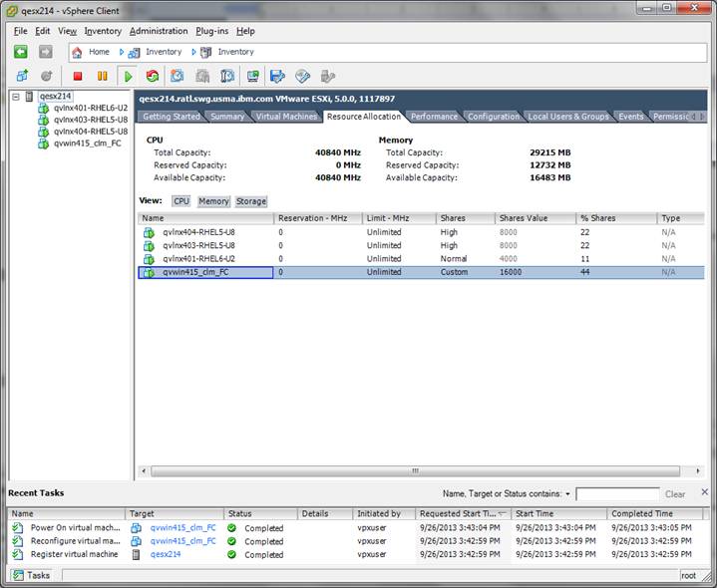Switch to the Summary tab
Image resolution: width=717 pixels, height=588 pixels.
[x=227, y=117]
